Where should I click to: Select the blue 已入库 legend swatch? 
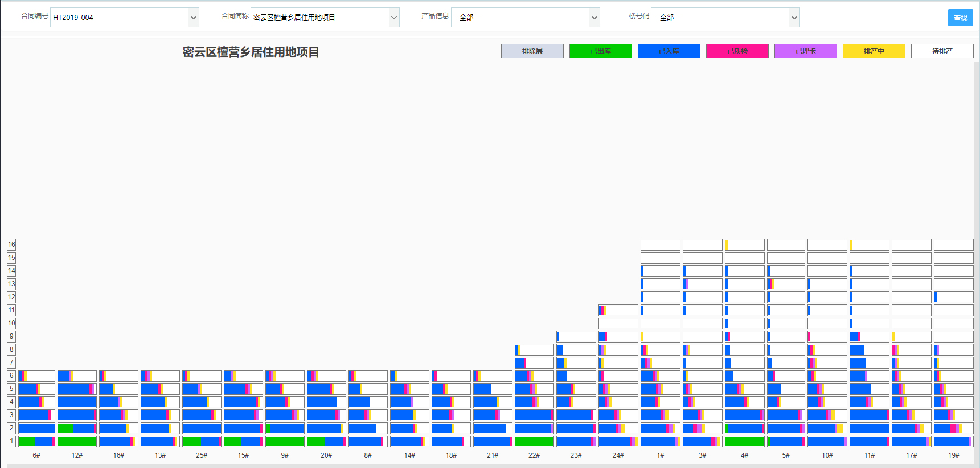click(x=669, y=51)
